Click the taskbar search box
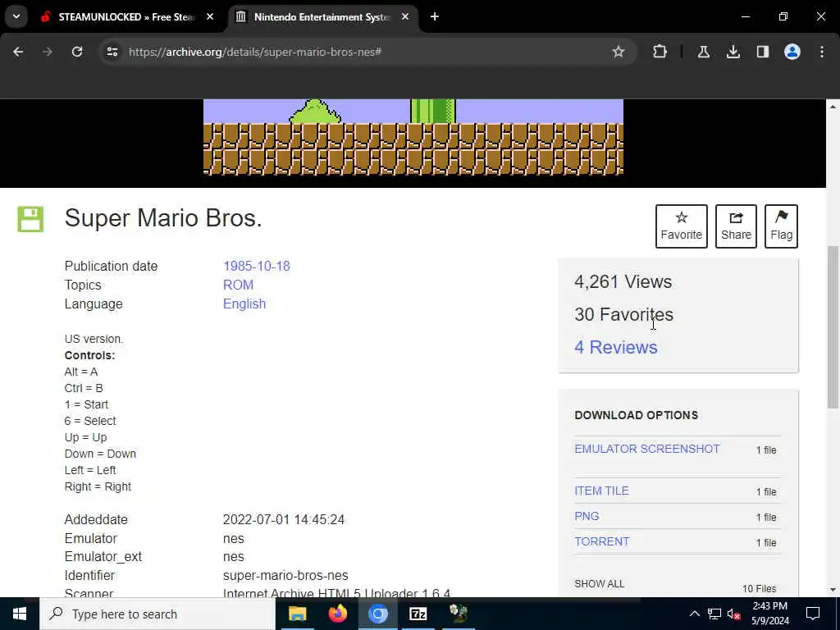This screenshot has width=840, height=630. point(157,614)
